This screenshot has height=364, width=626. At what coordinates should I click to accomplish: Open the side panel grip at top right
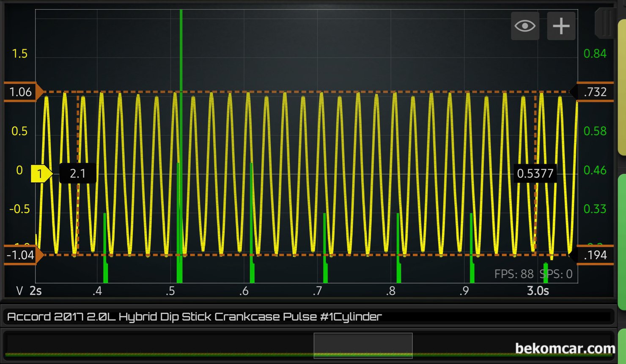(x=606, y=23)
